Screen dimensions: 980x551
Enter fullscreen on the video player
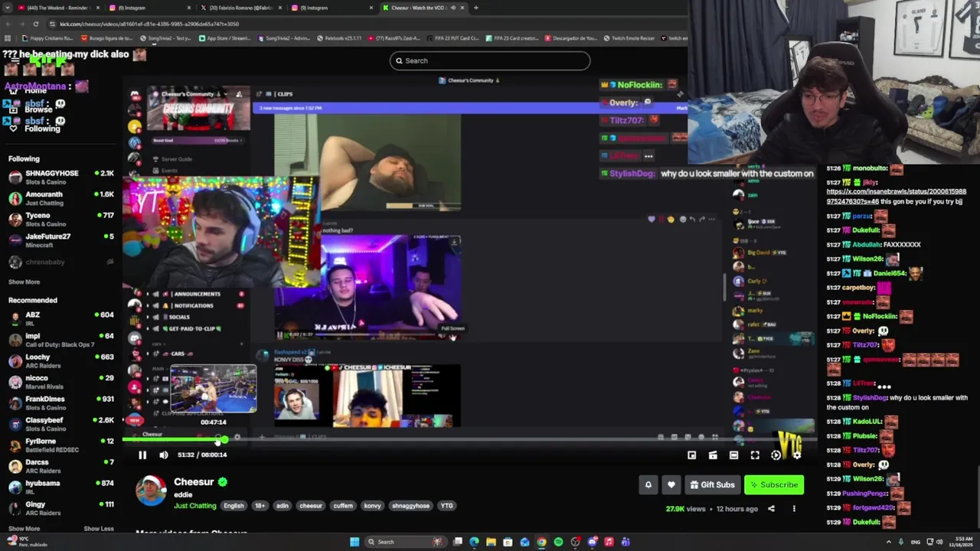click(x=755, y=455)
